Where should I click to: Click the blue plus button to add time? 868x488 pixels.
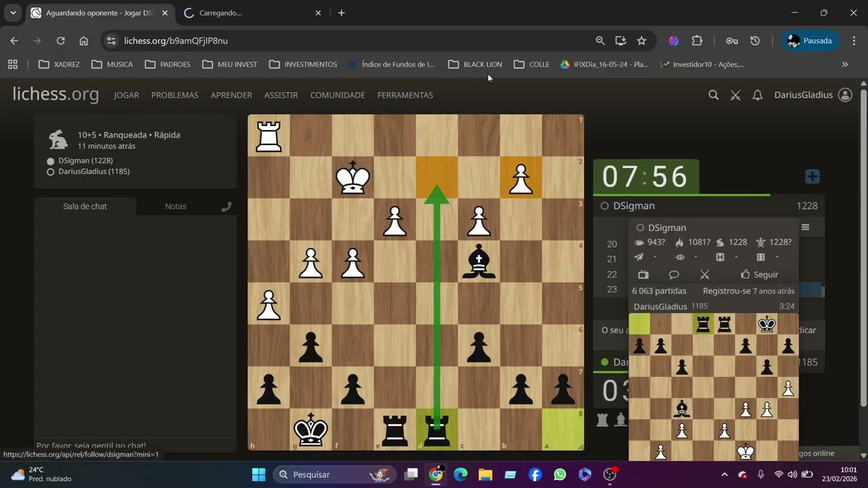[x=812, y=177]
